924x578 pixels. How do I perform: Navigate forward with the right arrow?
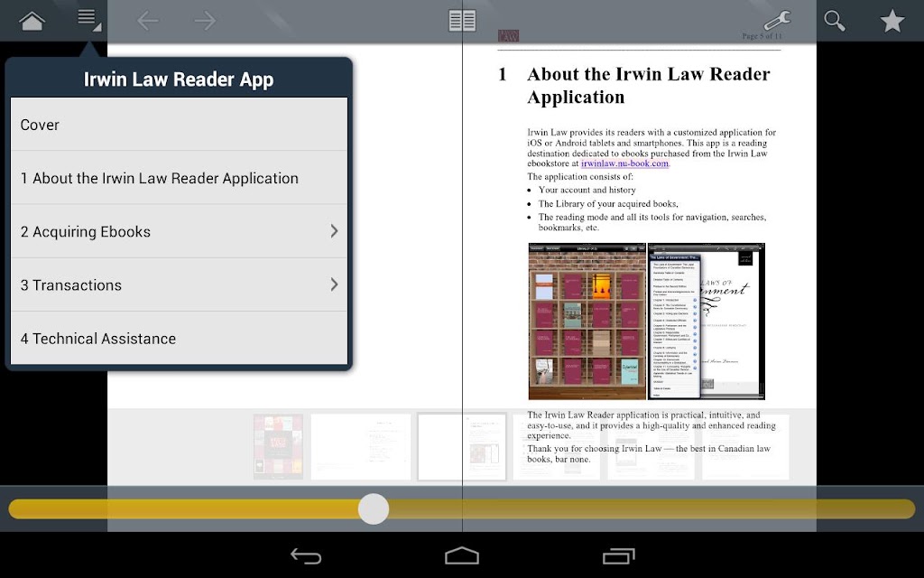click(205, 21)
